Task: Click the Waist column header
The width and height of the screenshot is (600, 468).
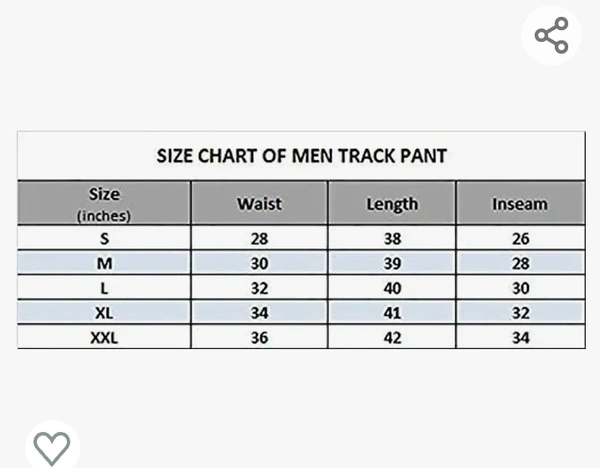Action: click(259, 204)
